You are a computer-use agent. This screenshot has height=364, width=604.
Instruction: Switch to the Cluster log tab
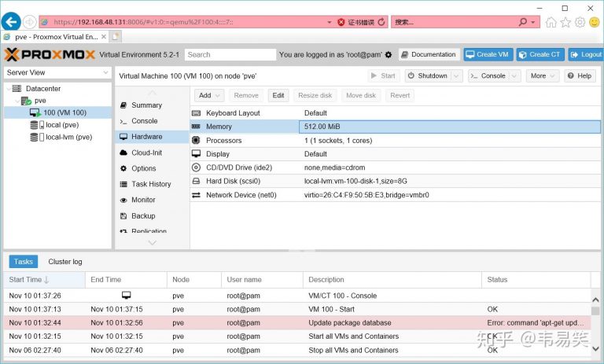click(65, 262)
